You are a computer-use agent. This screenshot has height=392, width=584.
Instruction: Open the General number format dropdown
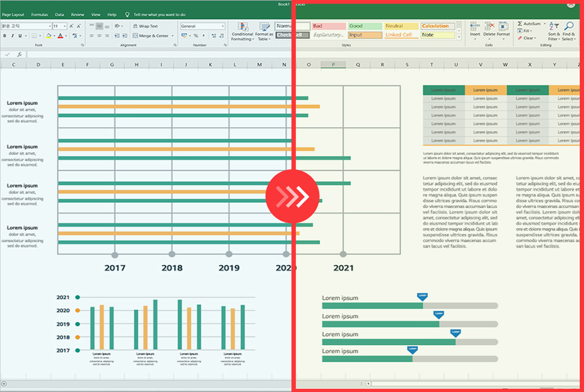[x=223, y=26]
